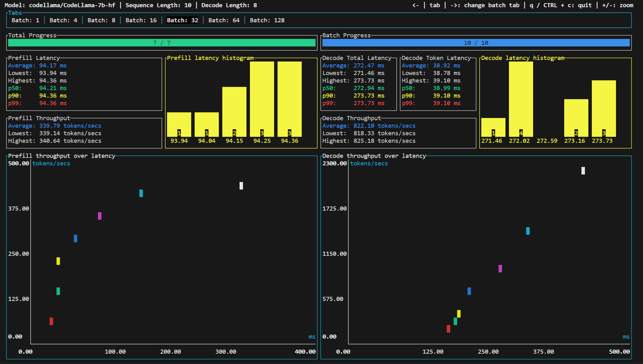This screenshot has height=364, width=643.
Task: Click the '+/-: zoom' hint in header
Action: [x=618, y=5]
